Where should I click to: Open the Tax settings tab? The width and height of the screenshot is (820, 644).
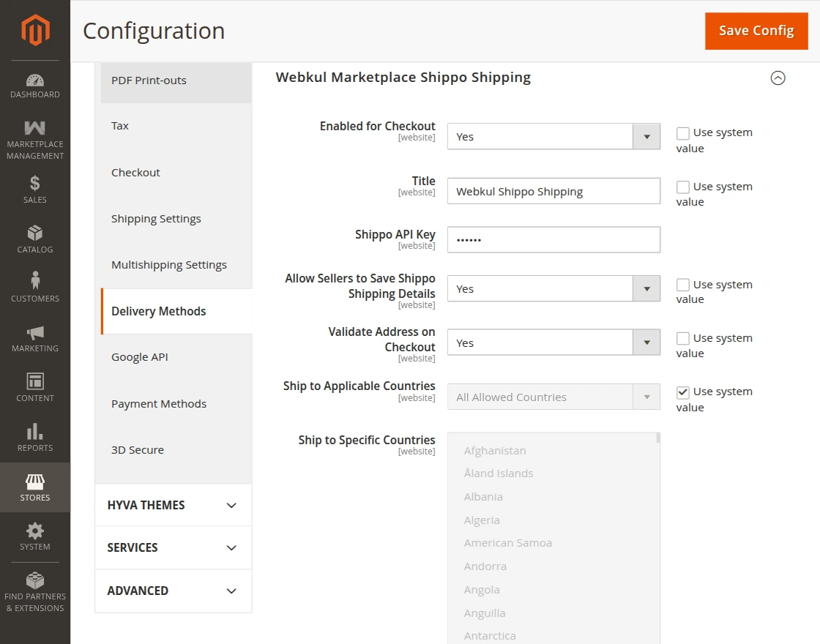pos(176,126)
